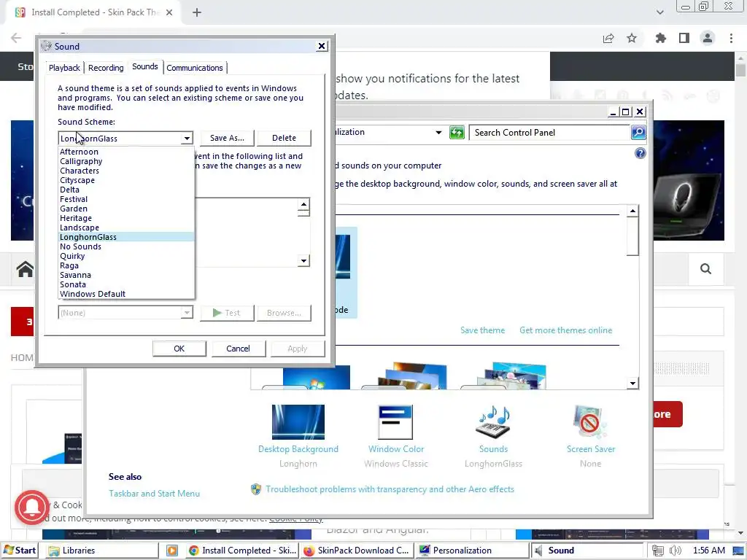This screenshot has height=560, width=747.
Task: Select Windows Default sound scheme
Action: pos(126,294)
